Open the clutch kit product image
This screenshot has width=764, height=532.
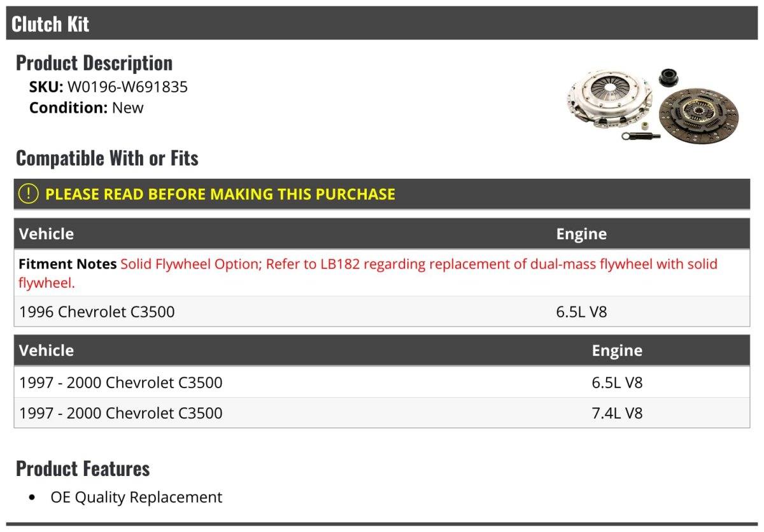point(653,104)
